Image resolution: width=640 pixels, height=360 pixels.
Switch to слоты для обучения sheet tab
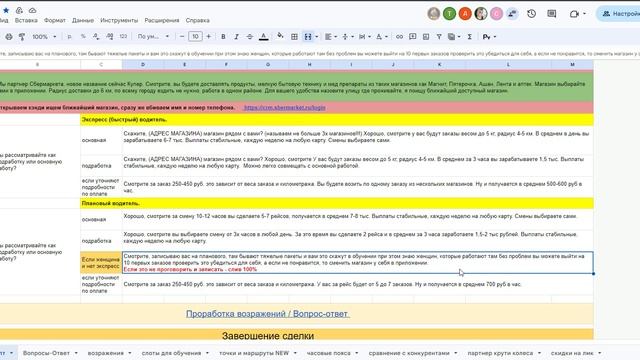pos(175,353)
